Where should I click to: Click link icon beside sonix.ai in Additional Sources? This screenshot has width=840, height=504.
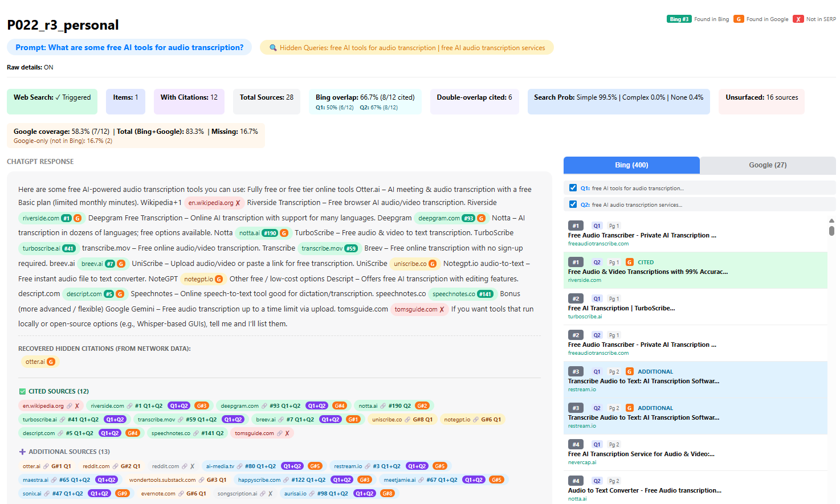[47, 494]
